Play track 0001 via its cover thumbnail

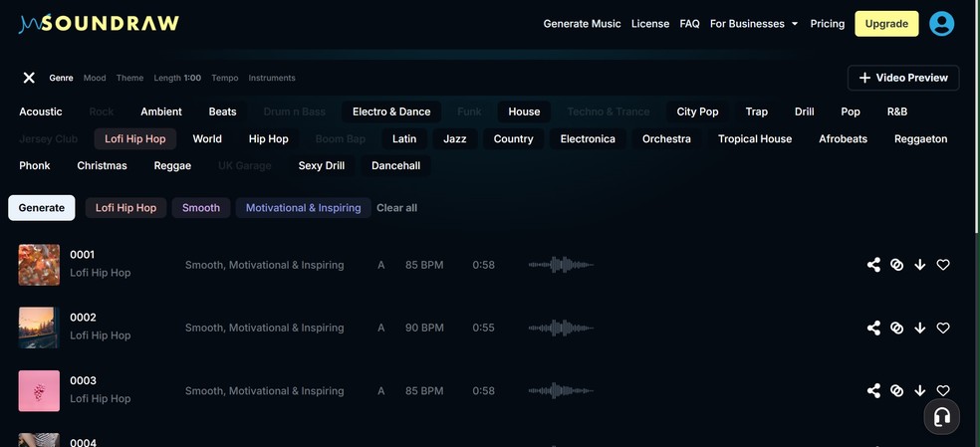39,265
